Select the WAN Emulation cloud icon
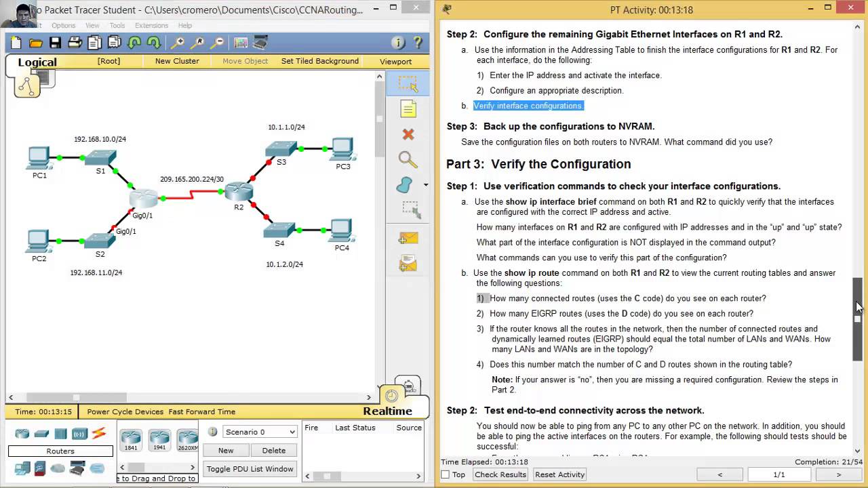The image size is (868, 488). tap(58, 468)
